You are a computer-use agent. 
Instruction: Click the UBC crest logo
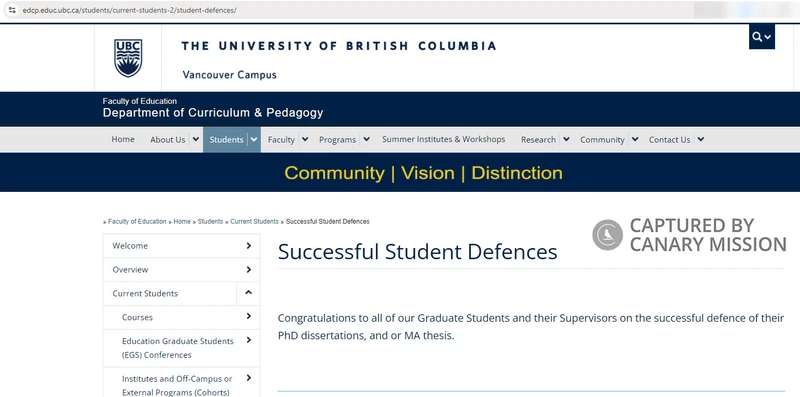pyautogui.click(x=128, y=58)
